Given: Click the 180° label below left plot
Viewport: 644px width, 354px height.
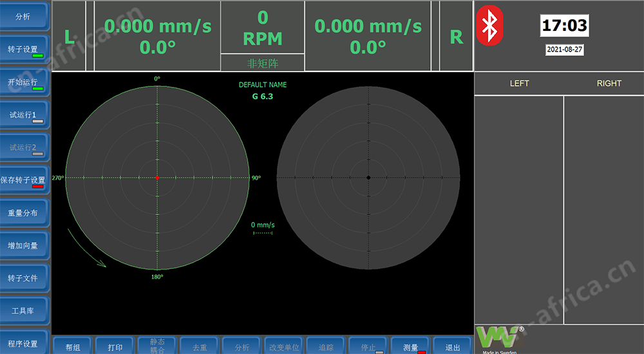Looking at the screenshot, I should pos(157,277).
